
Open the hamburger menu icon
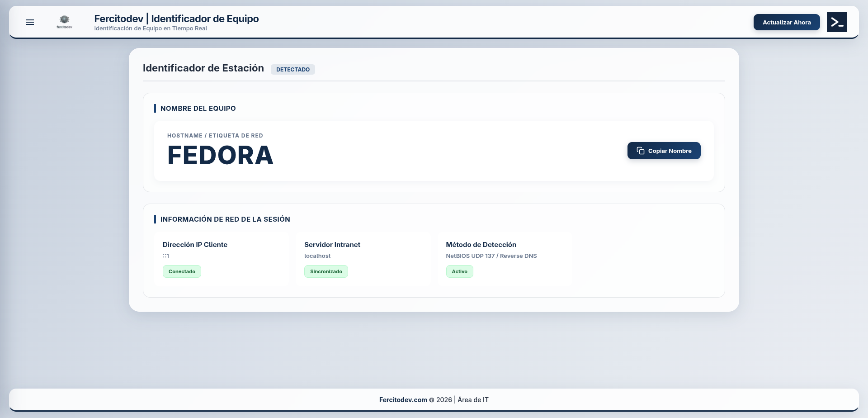(x=30, y=22)
